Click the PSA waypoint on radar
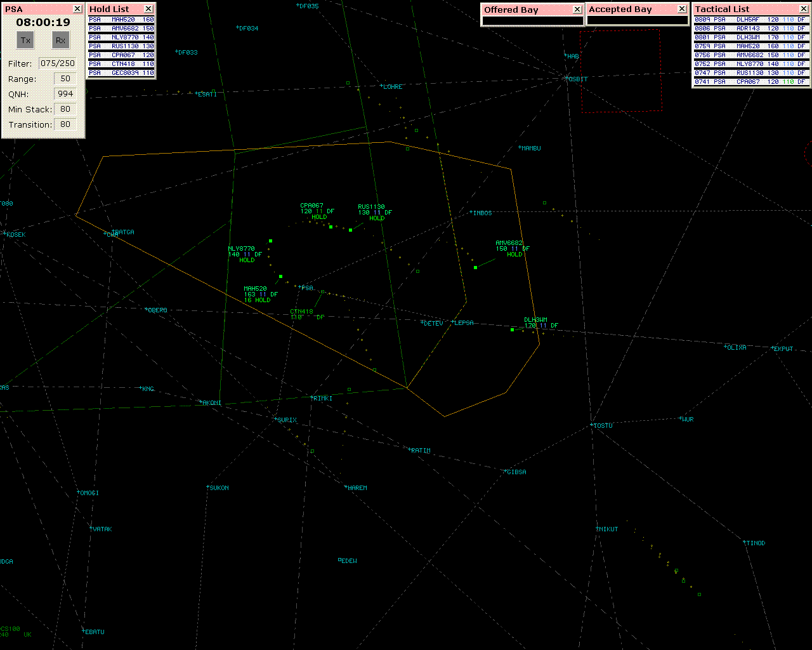The width and height of the screenshot is (812, 650). tap(306, 288)
